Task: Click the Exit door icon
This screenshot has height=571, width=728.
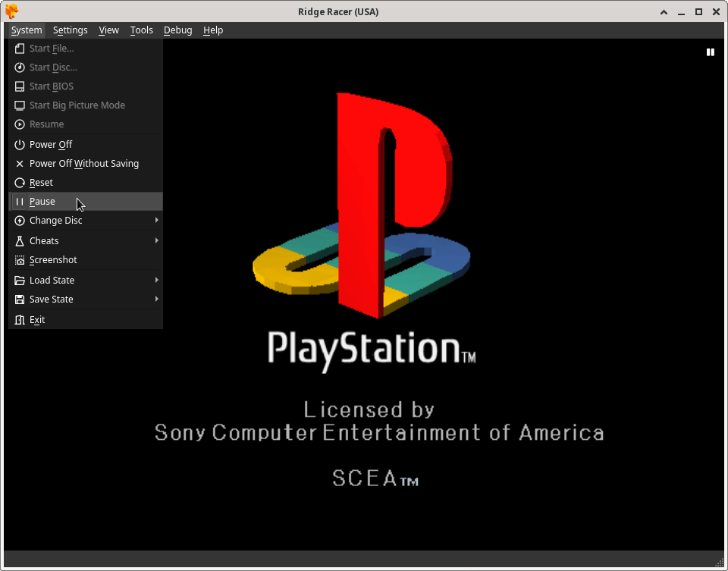Action: (x=20, y=320)
